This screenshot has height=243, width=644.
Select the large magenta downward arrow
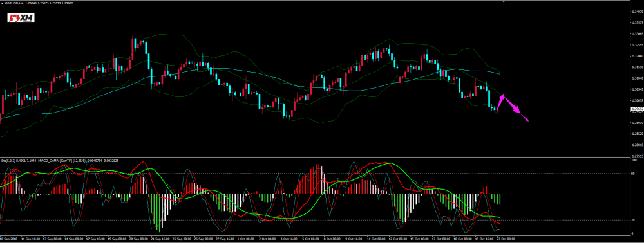512,105
